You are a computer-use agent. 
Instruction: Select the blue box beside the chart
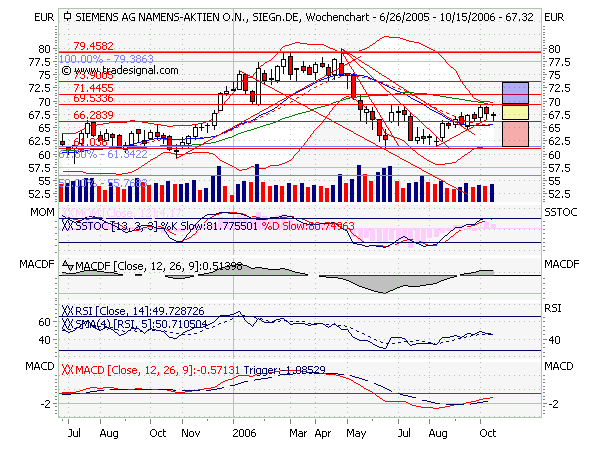coord(515,93)
